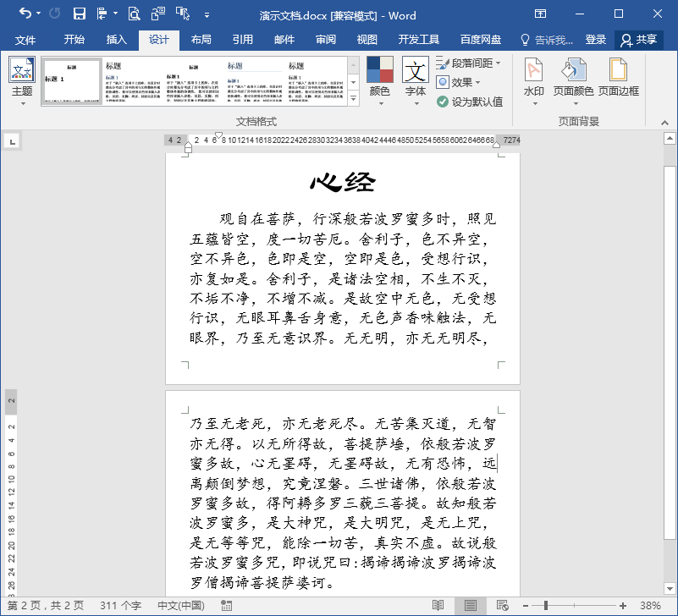The width and height of the screenshot is (678, 616).
Task: Expand the Undo history dropdown arrow
Action: tap(38, 14)
